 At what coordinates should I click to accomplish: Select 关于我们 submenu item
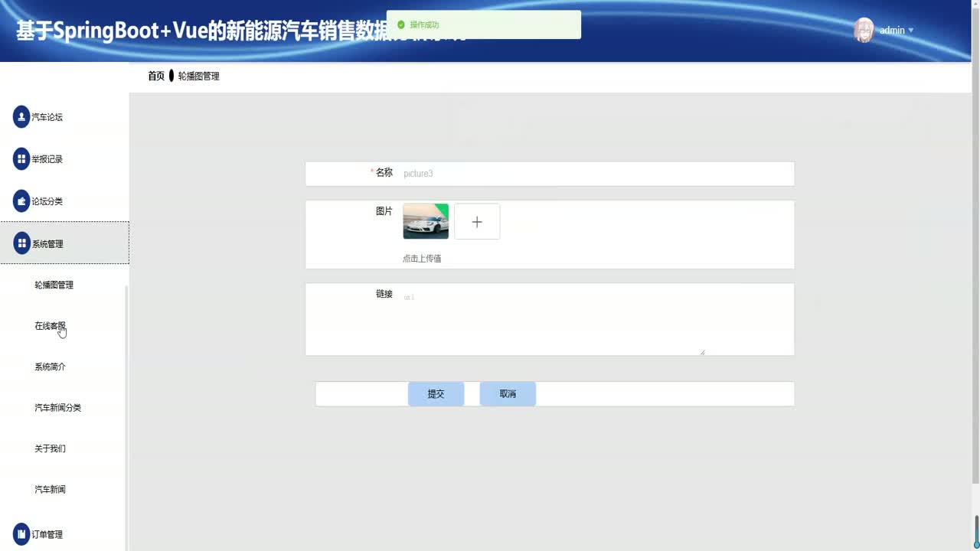coord(50,448)
